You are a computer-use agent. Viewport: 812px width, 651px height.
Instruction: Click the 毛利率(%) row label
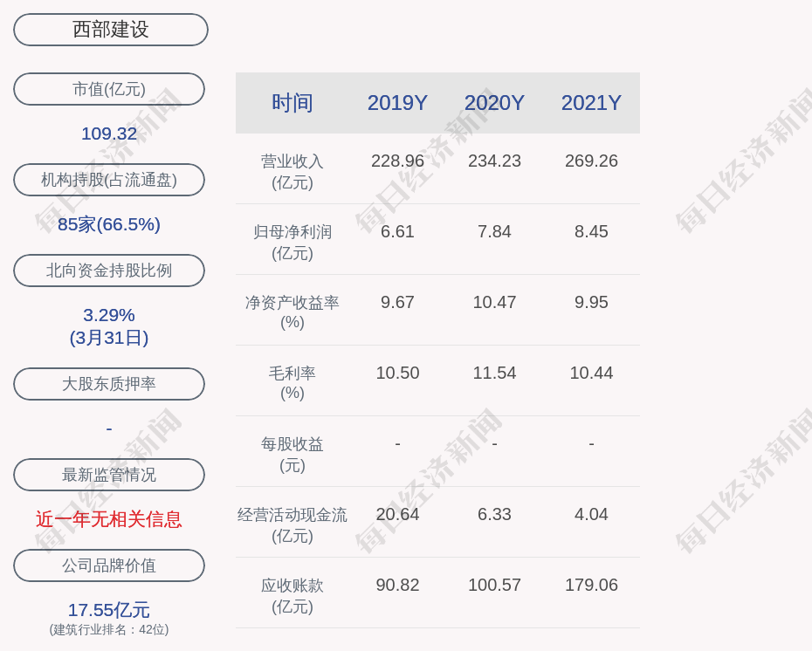(x=292, y=383)
